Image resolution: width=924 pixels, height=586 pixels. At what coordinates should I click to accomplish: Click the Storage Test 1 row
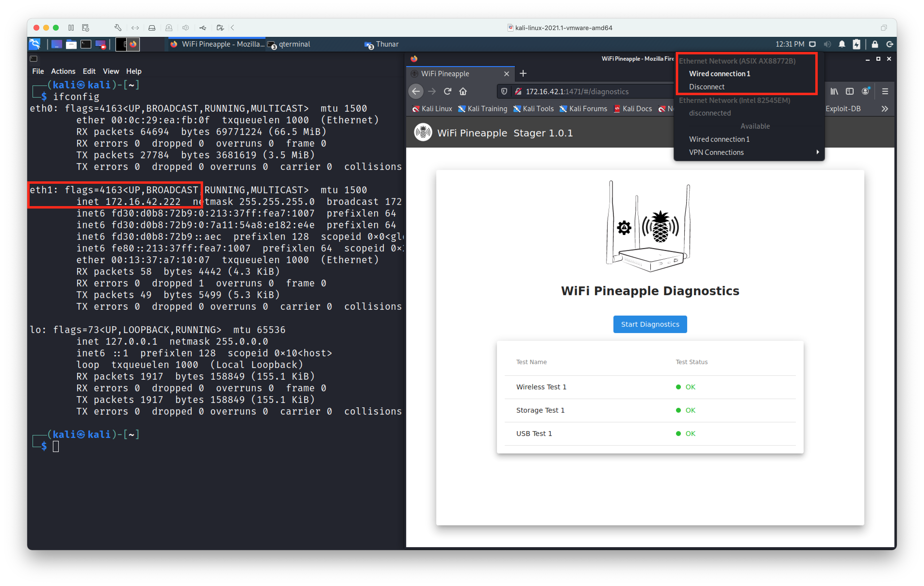point(650,410)
